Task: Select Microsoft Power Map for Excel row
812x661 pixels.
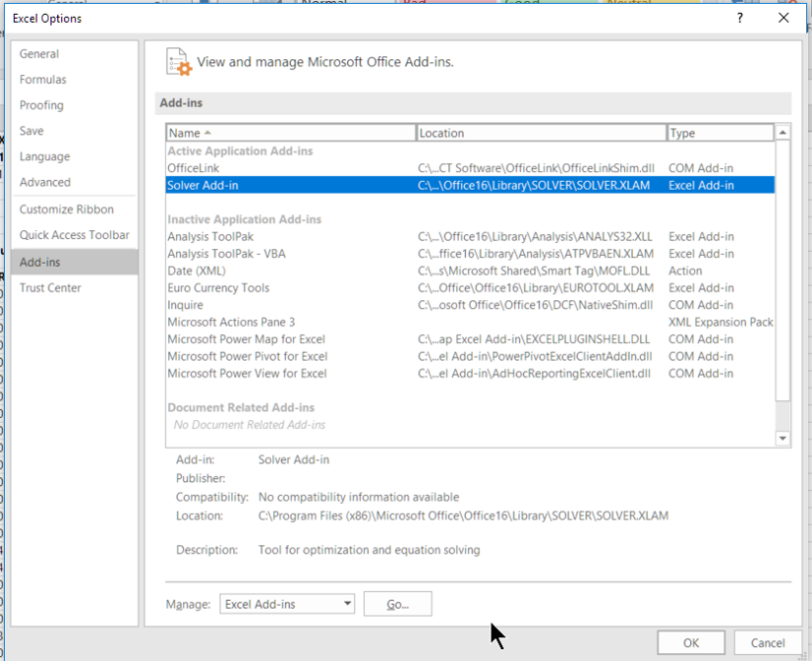Action: (470, 339)
